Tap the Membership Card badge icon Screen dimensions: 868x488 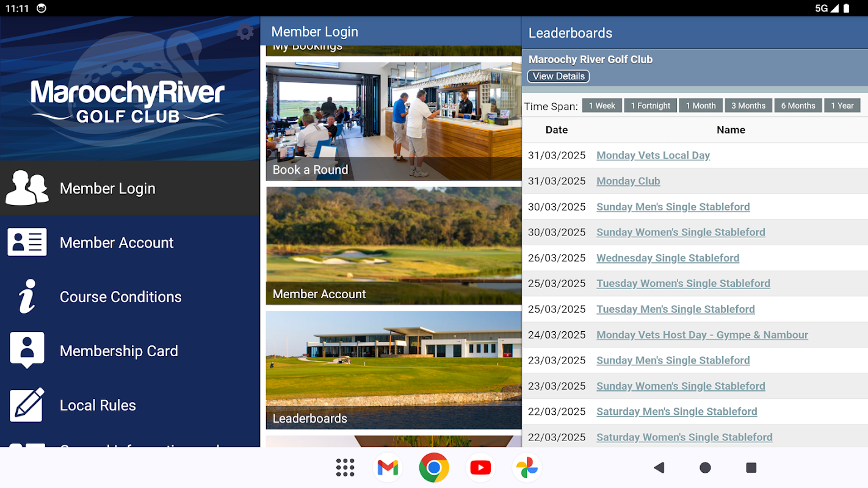point(27,350)
